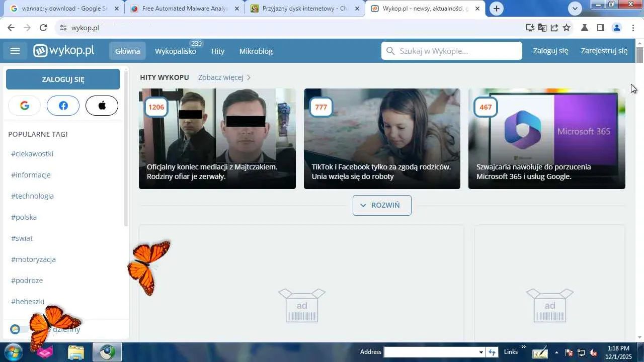Close the wannacry download Google tab
The height and width of the screenshot is (362, 644).
[117, 9]
